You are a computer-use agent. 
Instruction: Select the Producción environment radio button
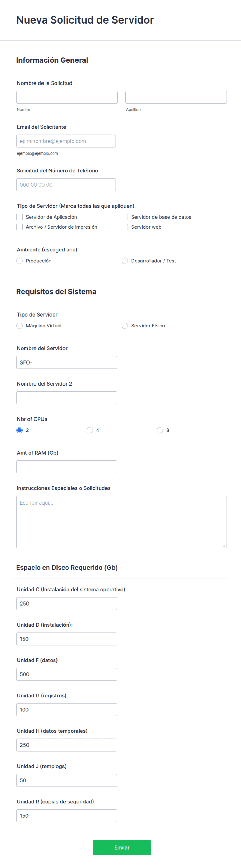pyautogui.click(x=19, y=261)
